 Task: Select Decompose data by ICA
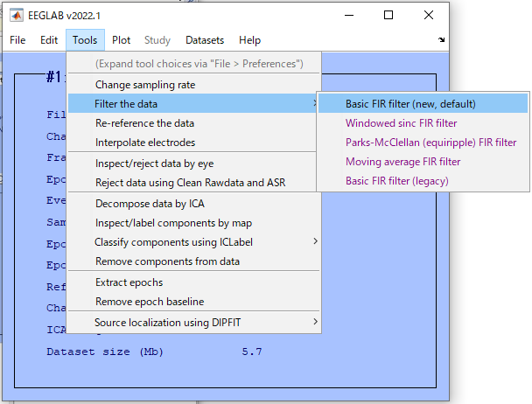coord(194,203)
